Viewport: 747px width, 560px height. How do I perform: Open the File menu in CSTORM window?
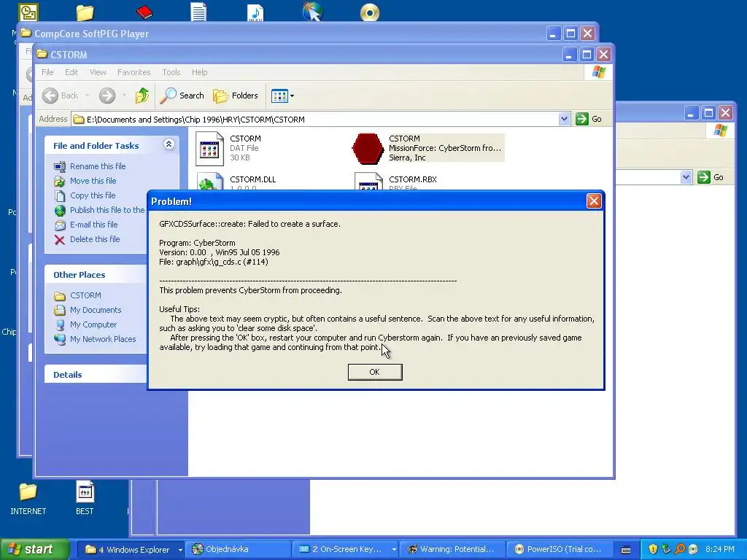[x=47, y=72]
